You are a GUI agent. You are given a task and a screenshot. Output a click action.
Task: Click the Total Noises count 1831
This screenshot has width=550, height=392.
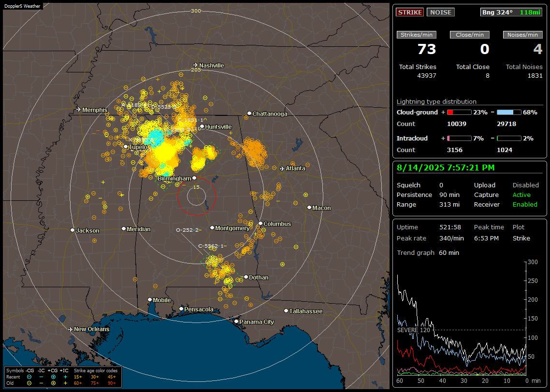535,76
